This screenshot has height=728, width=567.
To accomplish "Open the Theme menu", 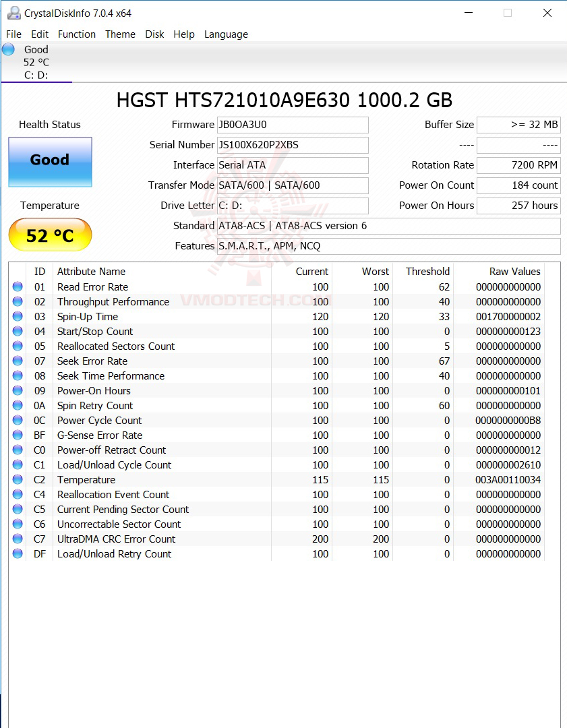I will click(x=120, y=34).
